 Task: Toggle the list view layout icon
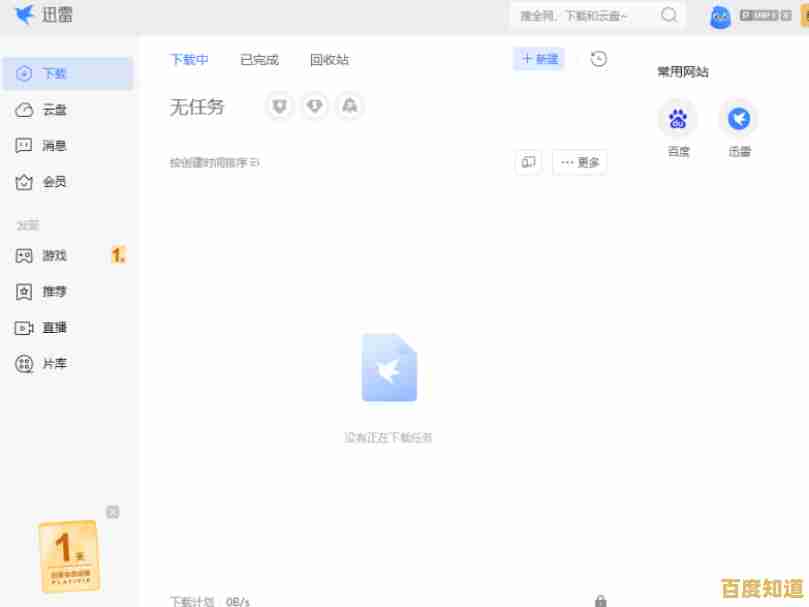coord(527,161)
